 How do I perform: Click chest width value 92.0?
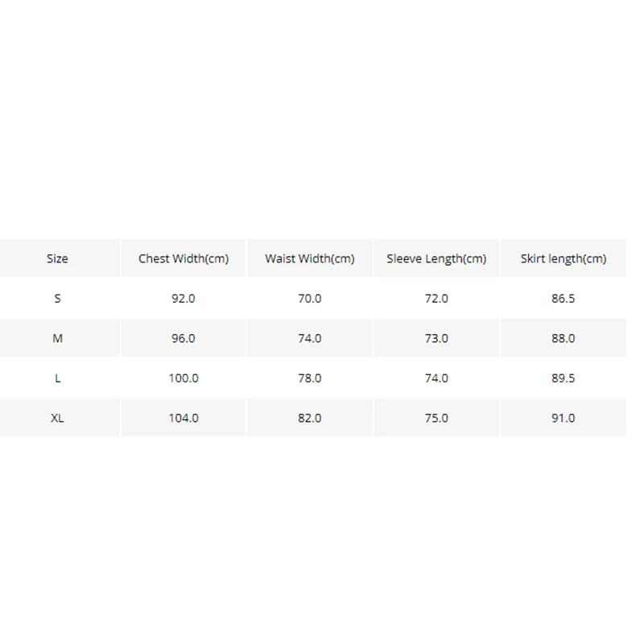coord(184,298)
